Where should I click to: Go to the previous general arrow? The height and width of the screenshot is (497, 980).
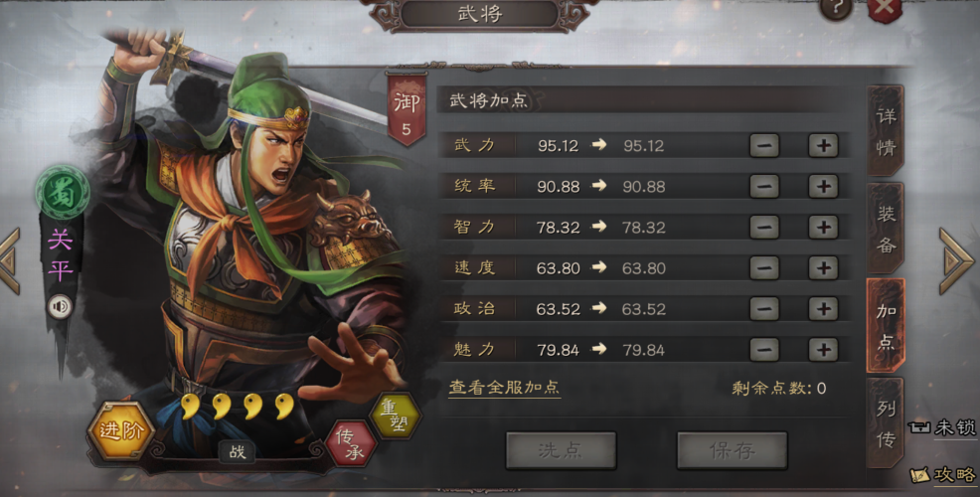pyautogui.click(x=10, y=260)
